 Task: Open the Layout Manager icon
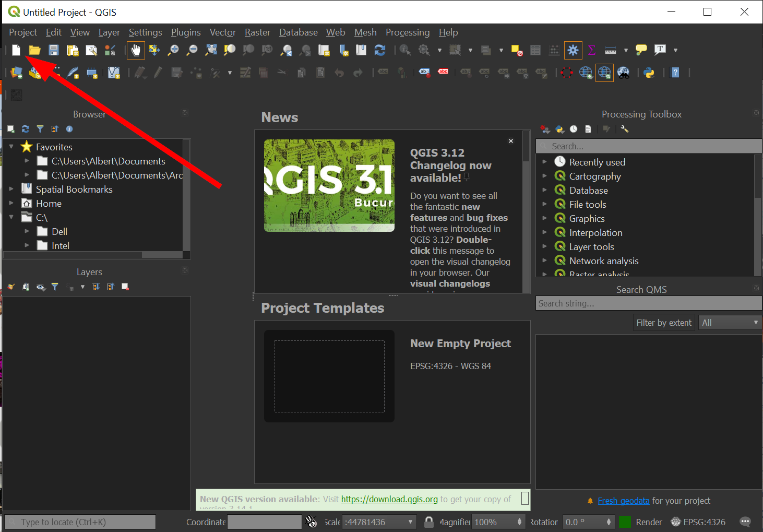tap(91, 50)
